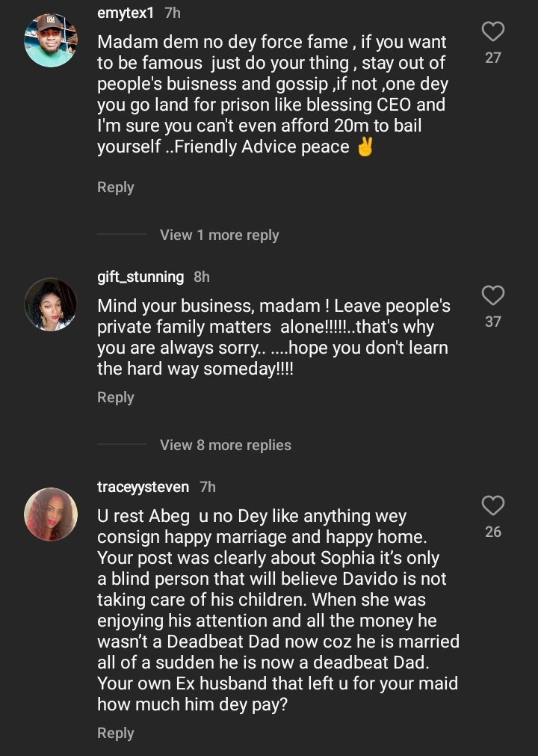Tap the heart on traceyysteven's comment
This screenshot has width=538, height=756.
[x=493, y=505]
